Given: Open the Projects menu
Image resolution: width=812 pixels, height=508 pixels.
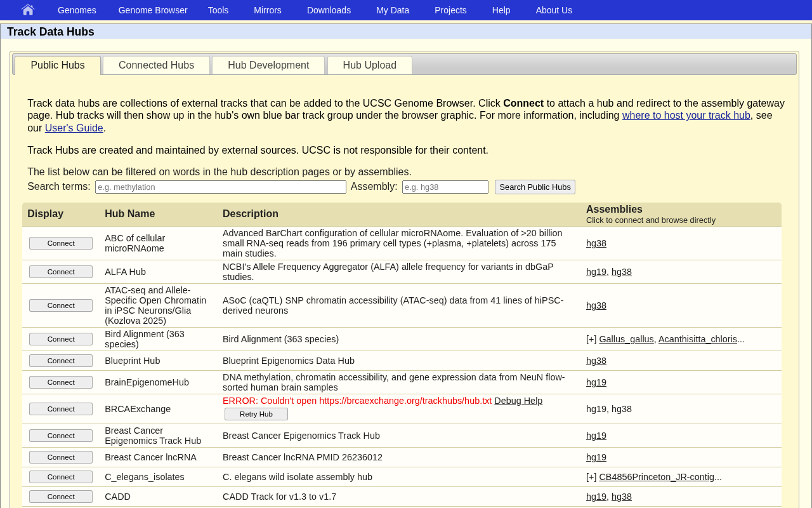Looking at the screenshot, I should click(450, 10).
